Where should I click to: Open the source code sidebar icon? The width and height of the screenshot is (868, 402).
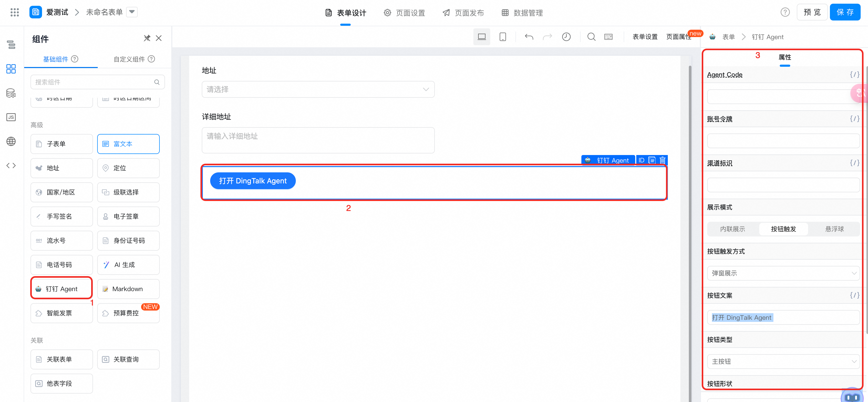pos(11,166)
